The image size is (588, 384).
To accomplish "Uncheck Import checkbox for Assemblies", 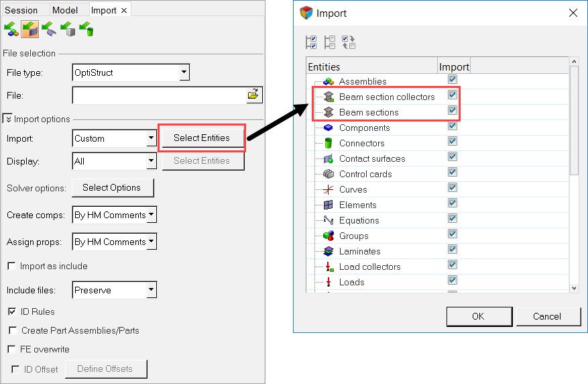I will [453, 79].
